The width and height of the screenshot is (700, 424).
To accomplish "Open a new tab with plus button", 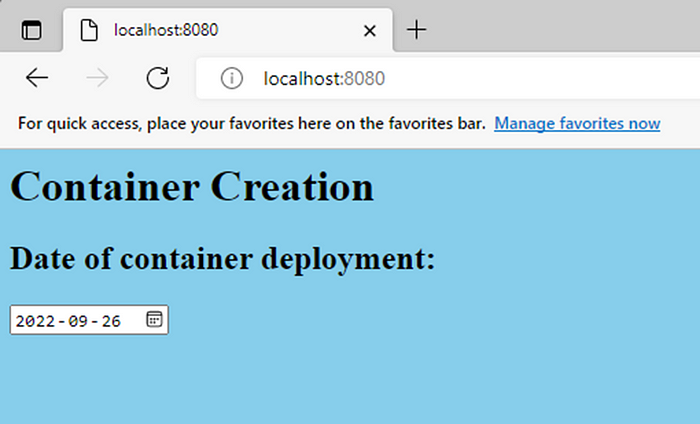I will (417, 30).
